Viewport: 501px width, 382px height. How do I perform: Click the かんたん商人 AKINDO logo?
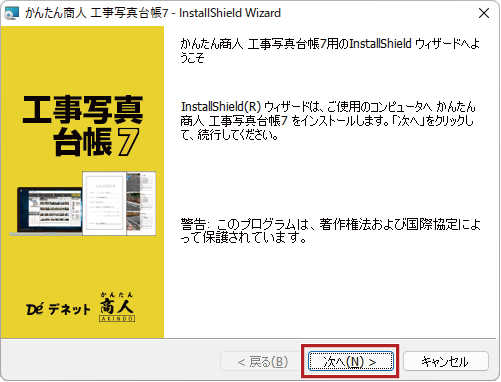117,307
